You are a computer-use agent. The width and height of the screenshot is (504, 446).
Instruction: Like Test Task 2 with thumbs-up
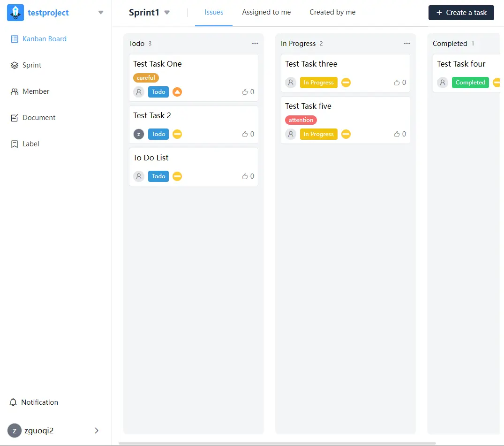click(x=245, y=134)
